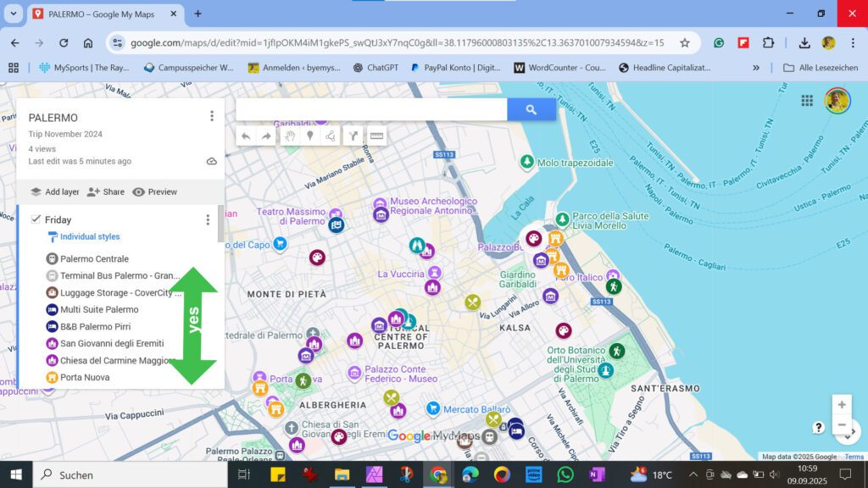Screen dimensions: 868x488
Task: Select Palermo Centrale in the layer list
Action: pyautogui.click(x=93, y=258)
